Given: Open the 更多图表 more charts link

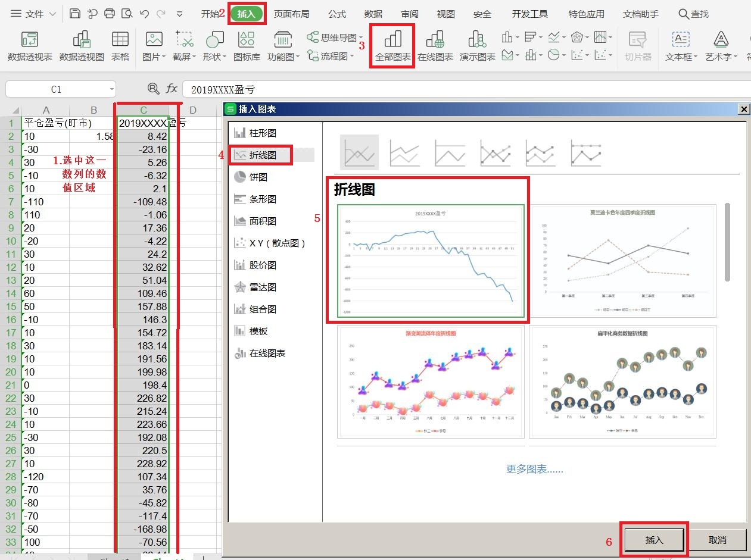Looking at the screenshot, I should (534, 469).
